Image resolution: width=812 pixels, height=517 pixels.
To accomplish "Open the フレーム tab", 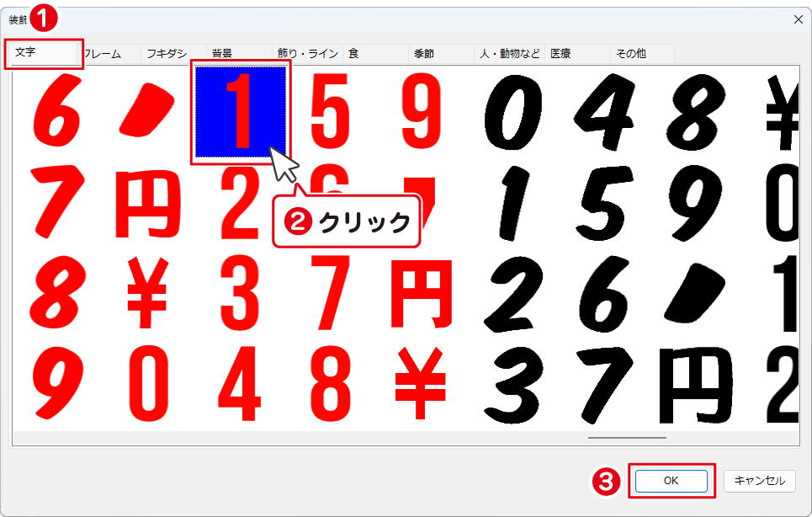I will click(105, 54).
